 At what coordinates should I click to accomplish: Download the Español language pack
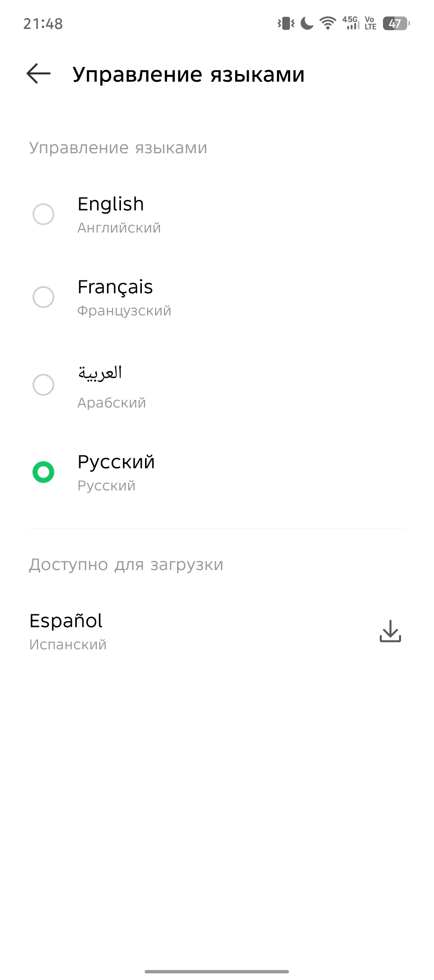pyautogui.click(x=390, y=631)
